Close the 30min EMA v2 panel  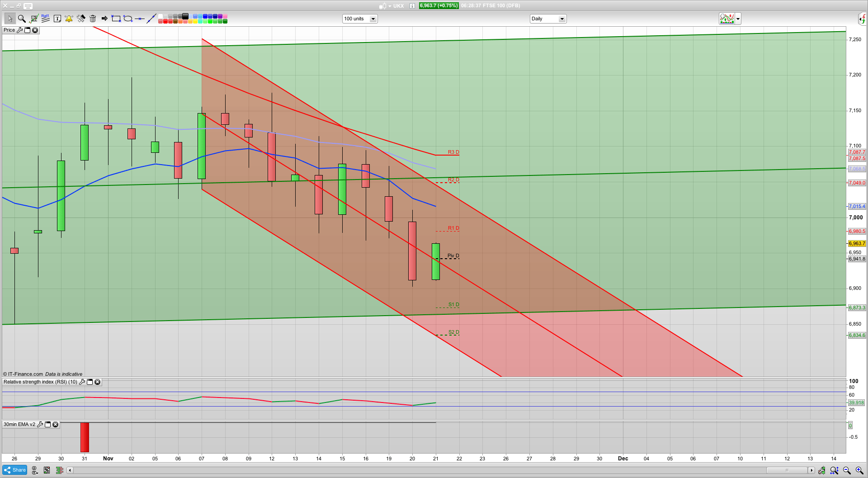pyautogui.click(x=55, y=425)
